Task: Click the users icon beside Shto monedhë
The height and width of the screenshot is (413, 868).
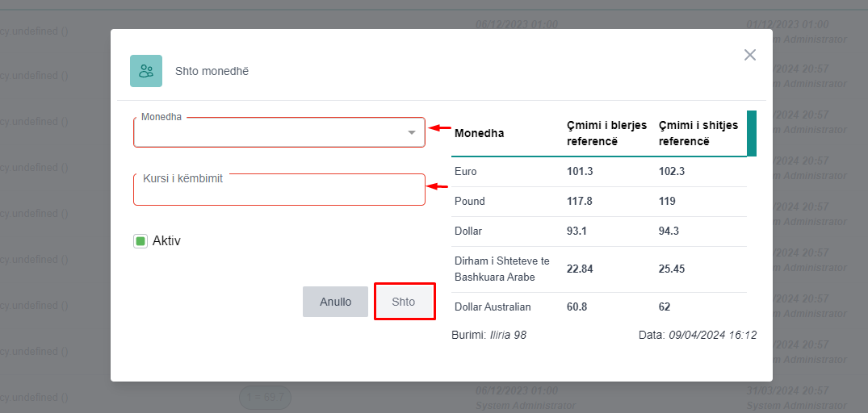Action: (x=146, y=71)
